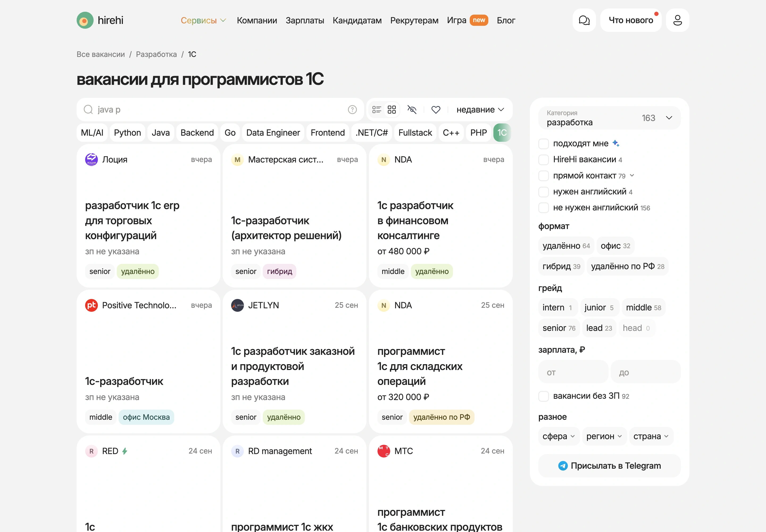This screenshot has height=532, width=766.
Task: Open the страна dropdown
Action: (651, 436)
